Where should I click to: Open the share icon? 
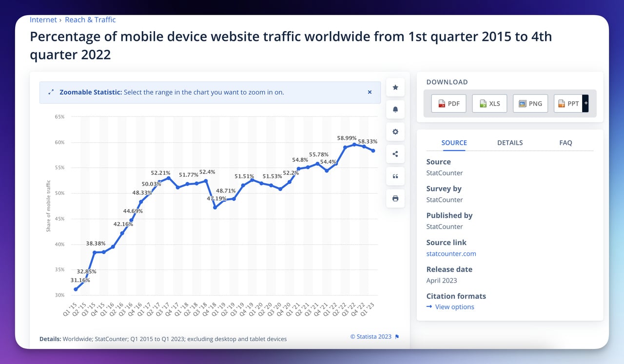click(x=395, y=153)
